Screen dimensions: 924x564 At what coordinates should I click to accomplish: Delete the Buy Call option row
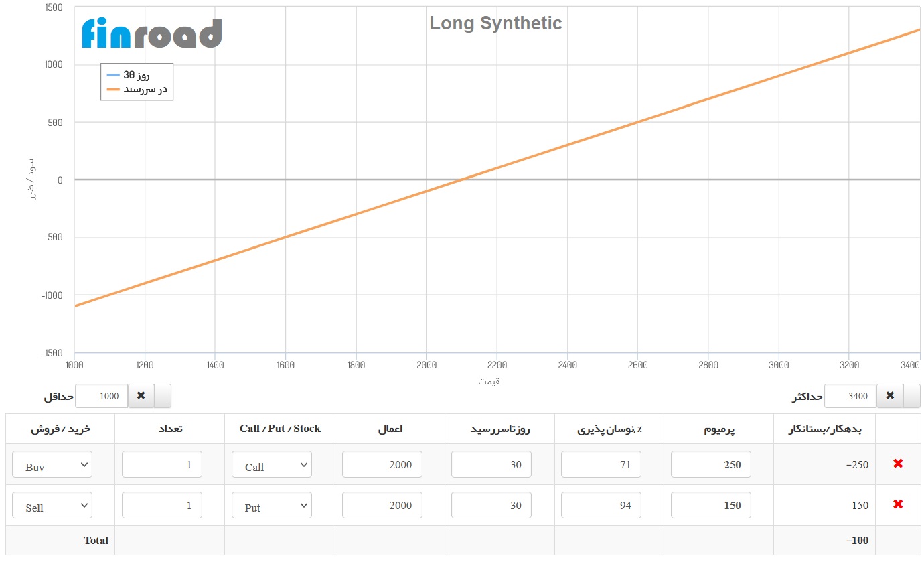coord(898,464)
